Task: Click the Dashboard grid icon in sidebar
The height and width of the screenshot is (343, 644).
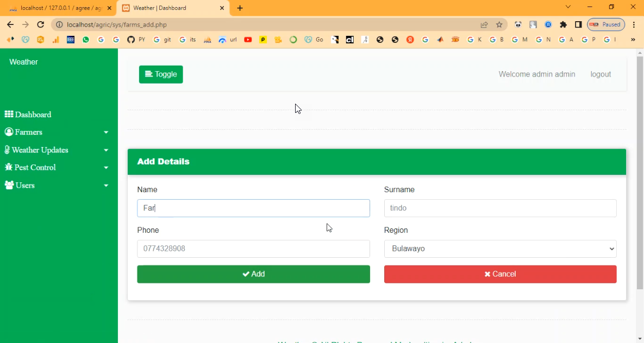Action: (x=9, y=115)
